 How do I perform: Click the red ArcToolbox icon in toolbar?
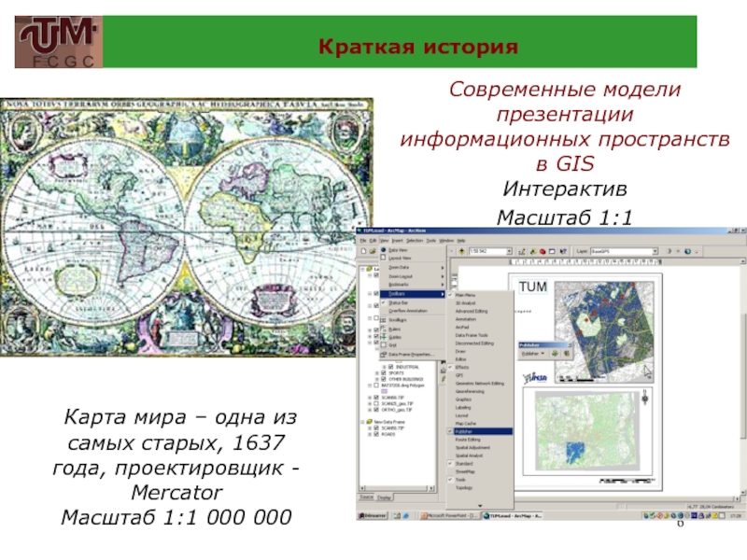(543, 251)
